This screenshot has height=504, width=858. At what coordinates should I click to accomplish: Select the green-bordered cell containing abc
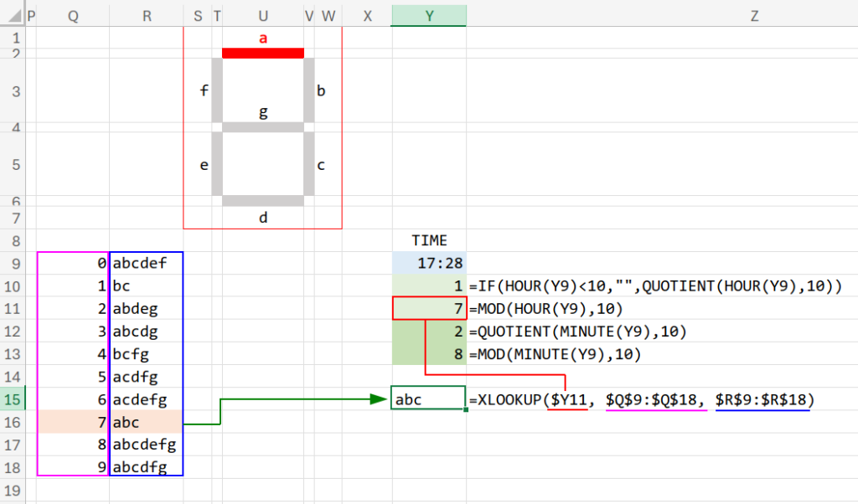click(x=427, y=399)
